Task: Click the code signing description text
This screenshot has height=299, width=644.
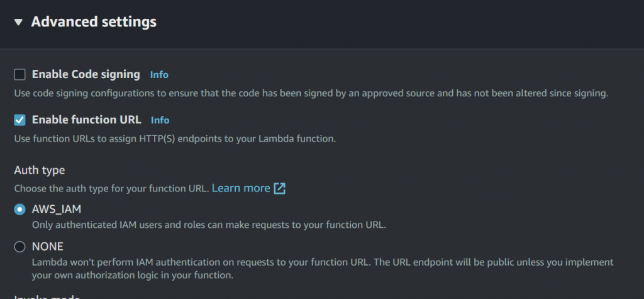Action: (311, 93)
